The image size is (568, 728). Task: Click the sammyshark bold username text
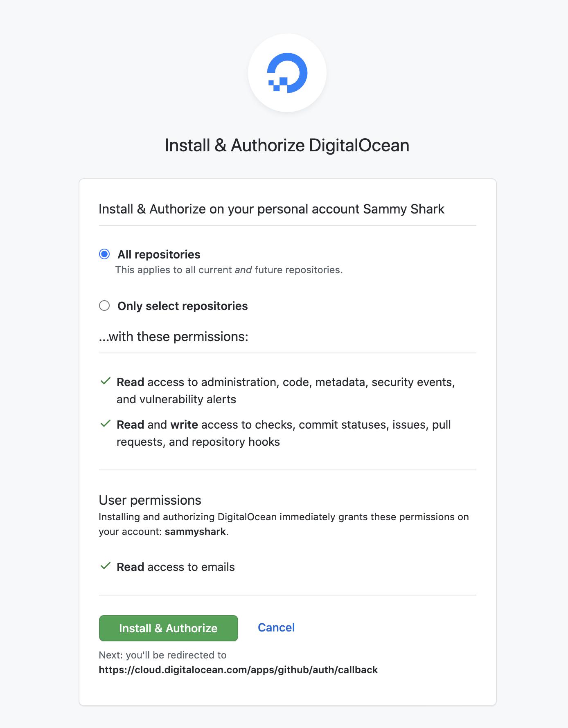(x=195, y=532)
